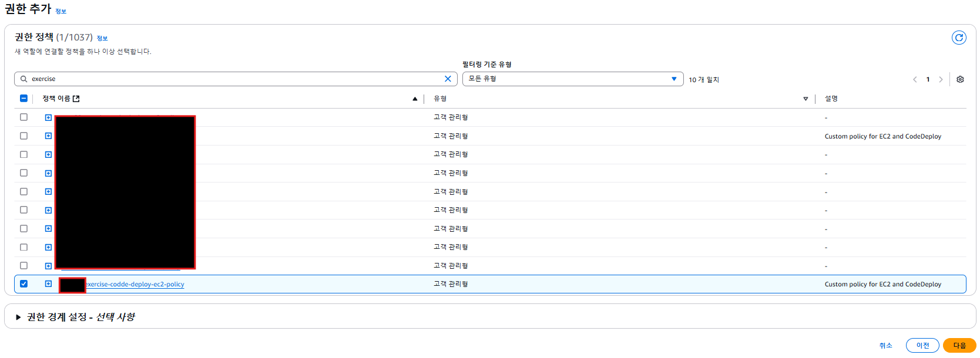
Task: Tick the checkbox of the first policy row
Action: pyautogui.click(x=24, y=117)
